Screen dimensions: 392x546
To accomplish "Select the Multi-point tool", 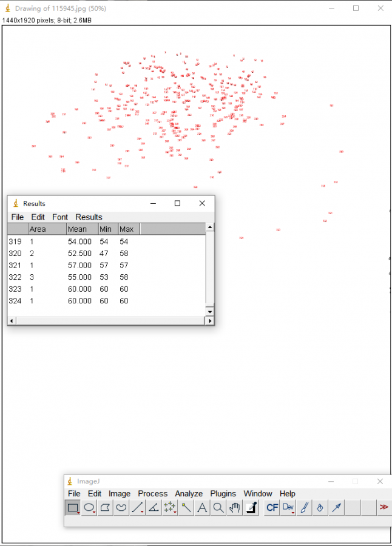I will (x=170, y=508).
